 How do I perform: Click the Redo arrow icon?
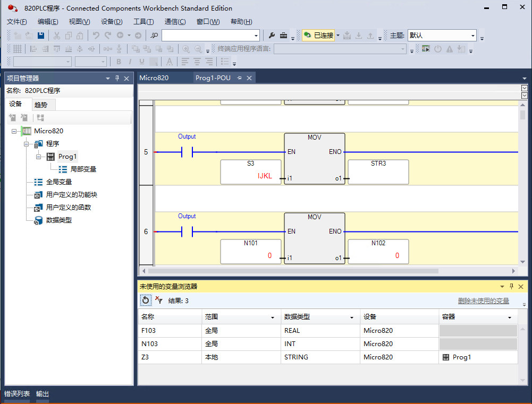[108, 35]
